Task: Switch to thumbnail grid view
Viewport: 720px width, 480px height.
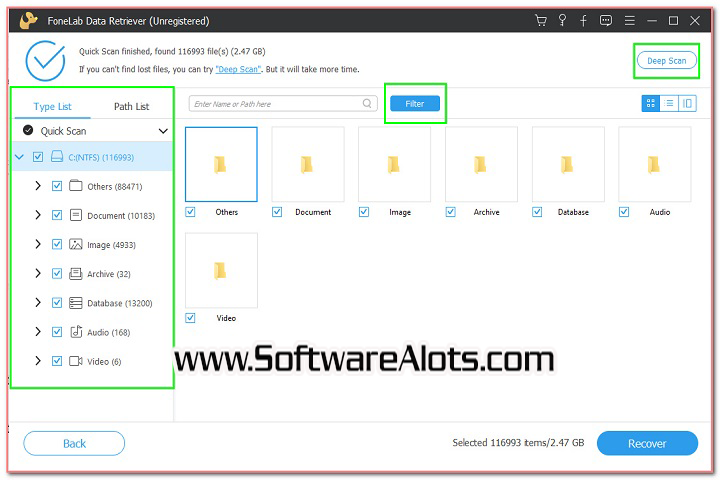Action: [651, 103]
